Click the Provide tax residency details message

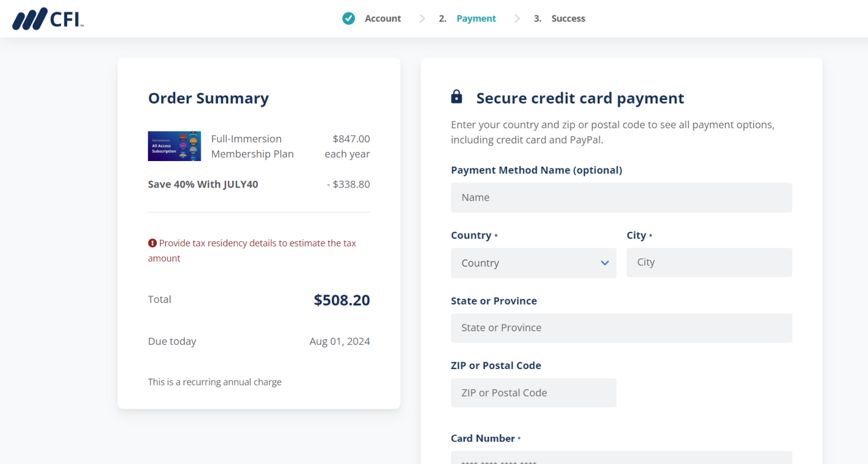(251, 250)
